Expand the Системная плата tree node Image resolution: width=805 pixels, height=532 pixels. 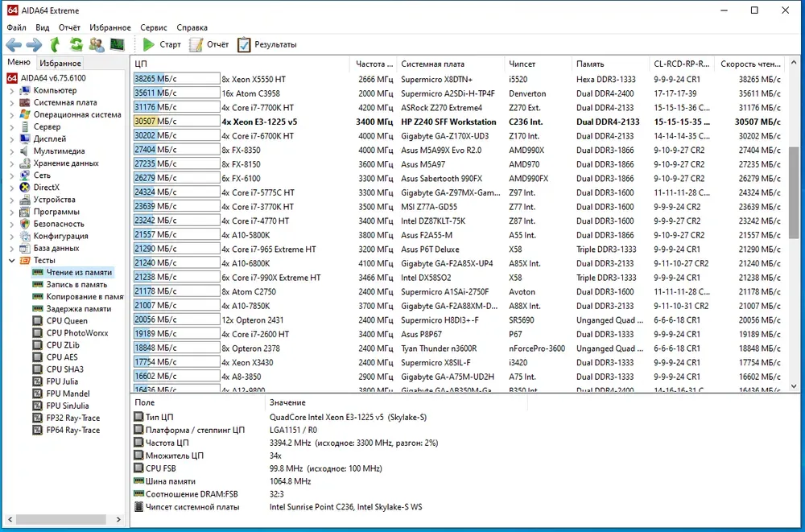point(12,103)
